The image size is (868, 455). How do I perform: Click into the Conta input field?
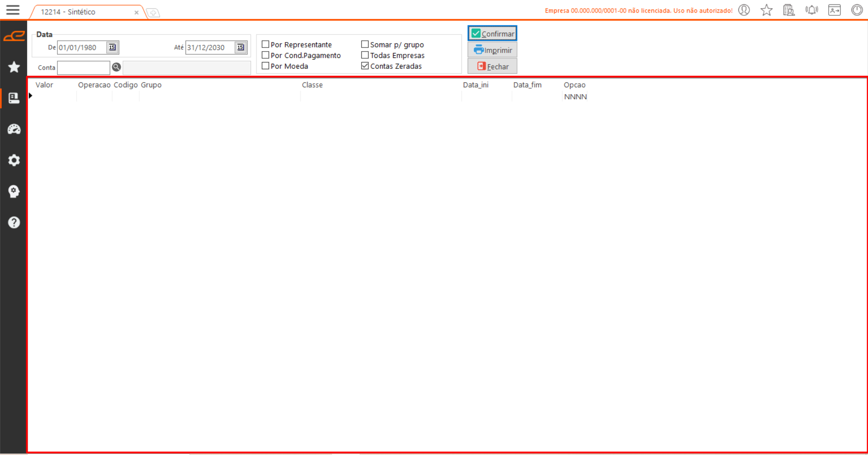[84, 68]
